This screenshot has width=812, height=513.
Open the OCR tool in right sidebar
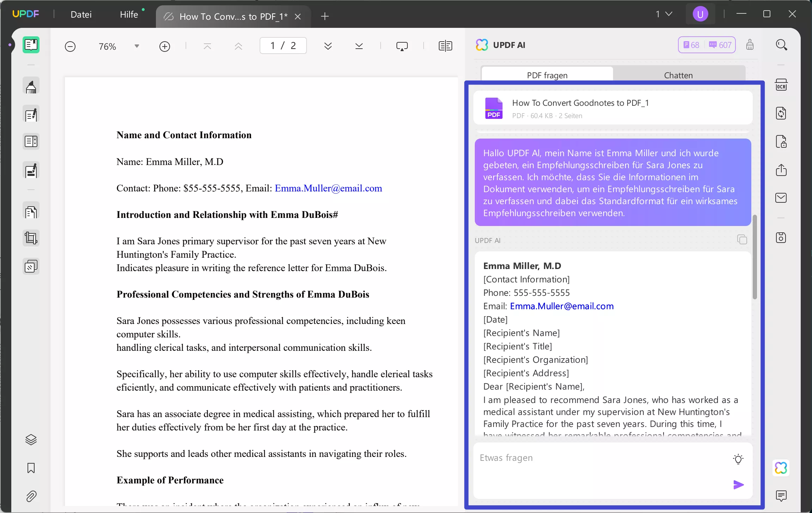pyautogui.click(x=781, y=85)
